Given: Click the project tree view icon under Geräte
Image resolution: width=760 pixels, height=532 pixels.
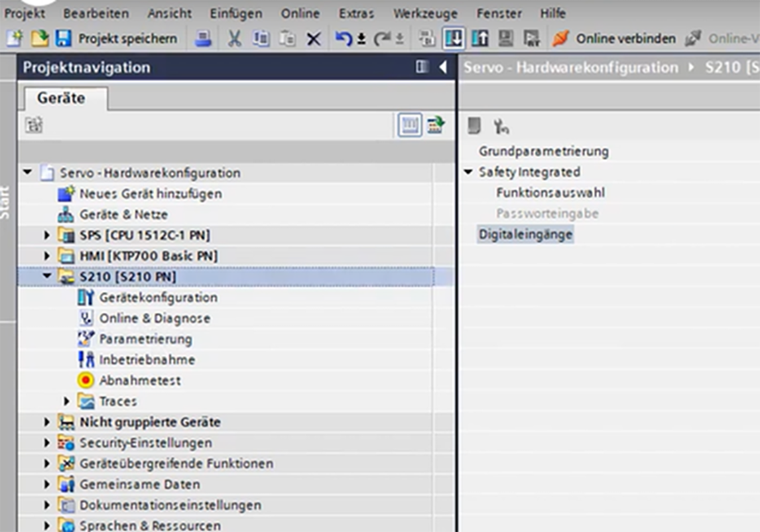Looking at the screenshot, I should 34,125.
